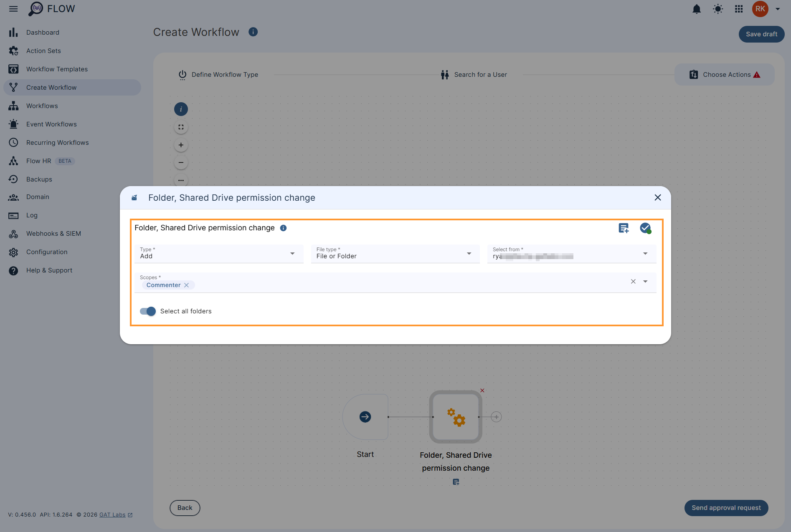Go to Define Workflow Type step
Image resolution: width=791 pixels, height=532 pixels.
218,75
